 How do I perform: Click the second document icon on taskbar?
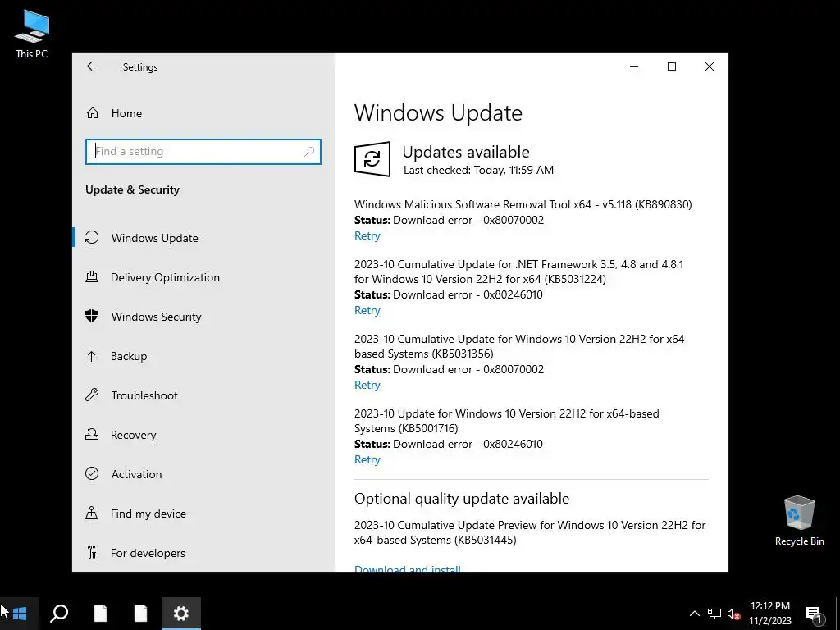point(140,614)
